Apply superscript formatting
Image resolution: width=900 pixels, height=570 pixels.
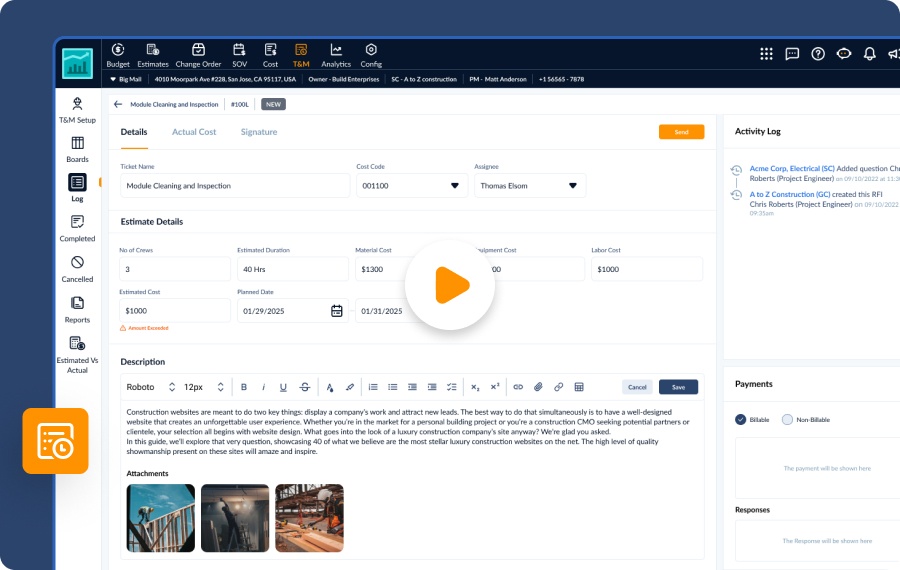point(495,387)
